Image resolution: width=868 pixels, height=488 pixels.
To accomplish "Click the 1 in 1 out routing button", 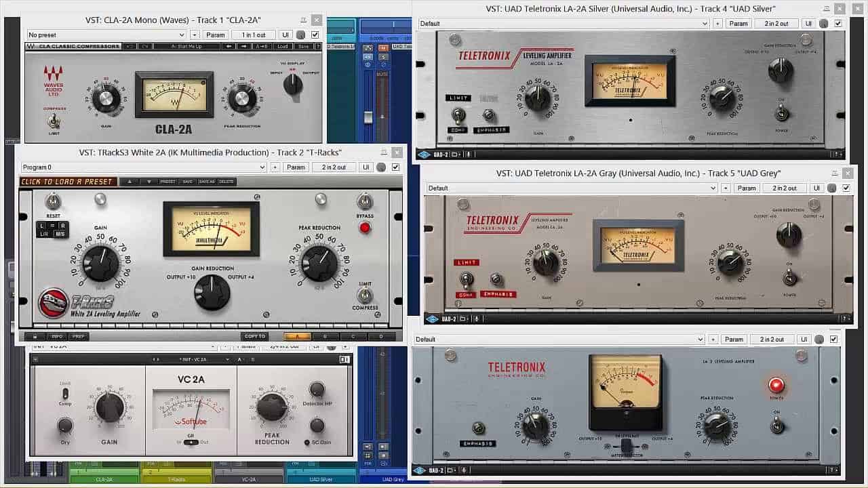I will 253,35.
